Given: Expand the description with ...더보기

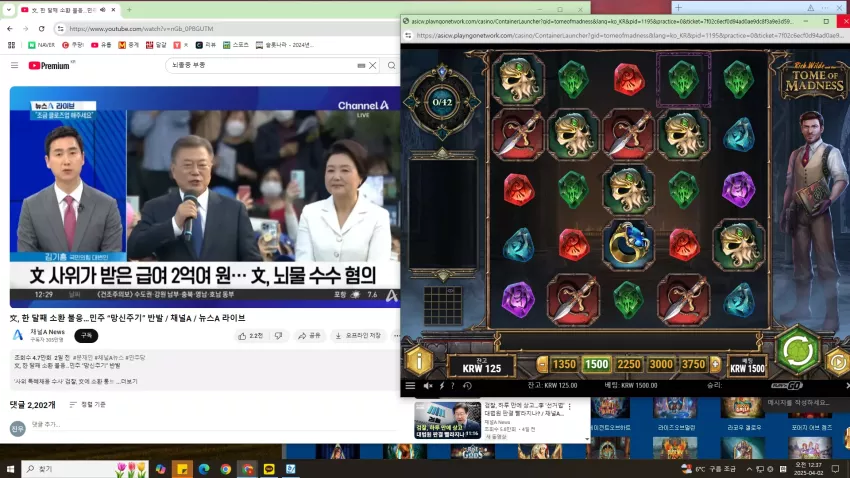Looking at the screenshot, I should pyautogui.click(x=129, y=381).
